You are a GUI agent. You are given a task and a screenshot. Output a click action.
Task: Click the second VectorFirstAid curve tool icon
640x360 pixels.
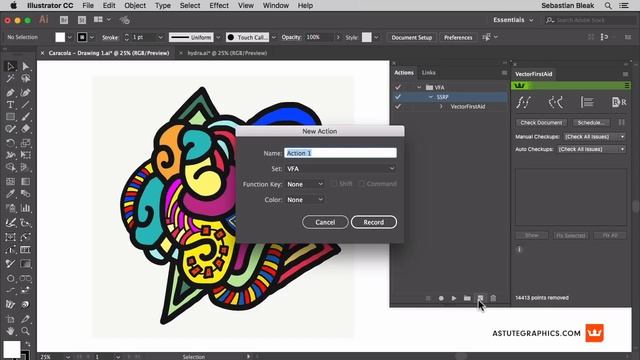coord(556,102)
